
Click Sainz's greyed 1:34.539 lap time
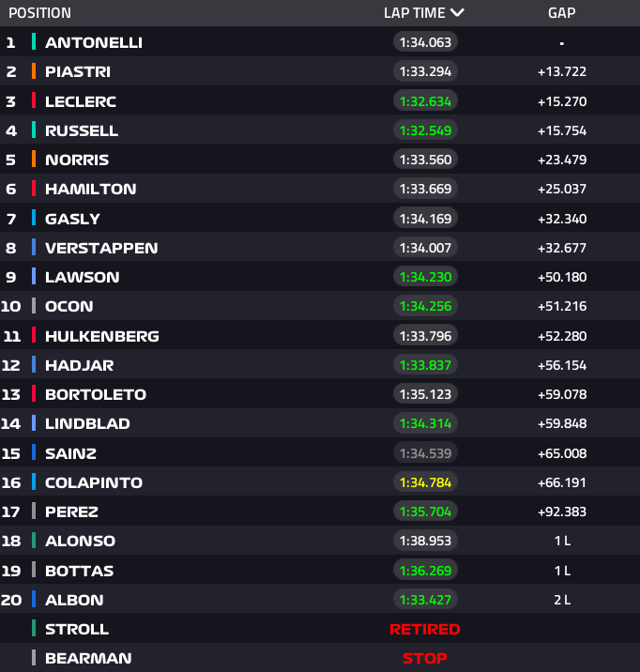click(x=425, y=453)
